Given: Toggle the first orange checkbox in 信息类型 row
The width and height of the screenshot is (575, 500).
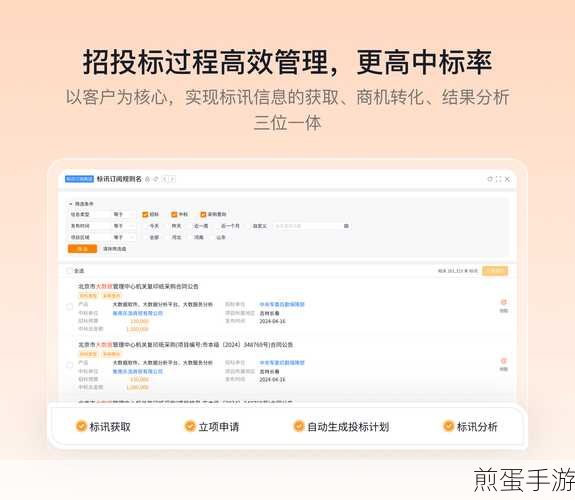Looking at the screenshot, I should pos(145,214).
